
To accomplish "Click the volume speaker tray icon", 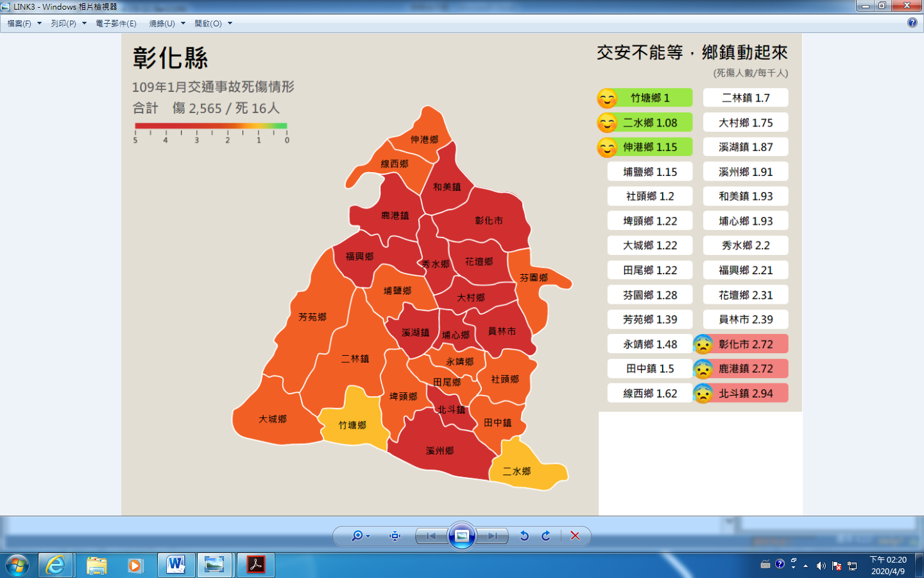I will [x=821, y=566].
